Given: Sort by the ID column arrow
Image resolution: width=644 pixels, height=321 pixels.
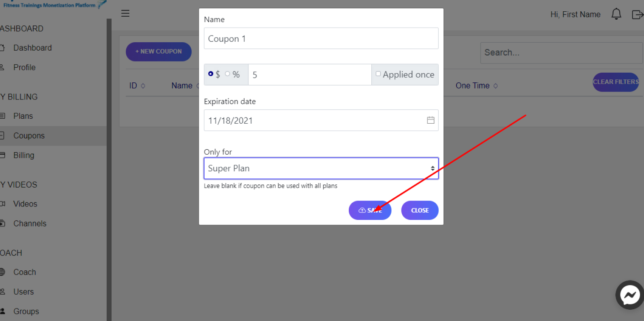Looking at the screenshot, I should point(143,86).
